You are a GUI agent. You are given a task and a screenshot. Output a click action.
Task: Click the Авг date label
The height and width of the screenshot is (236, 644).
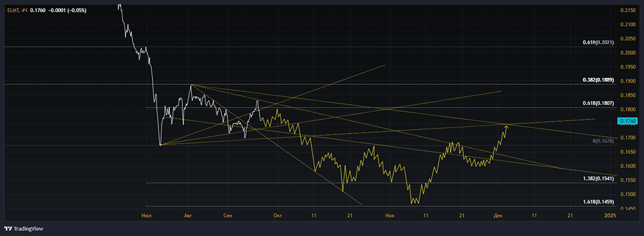187,215
